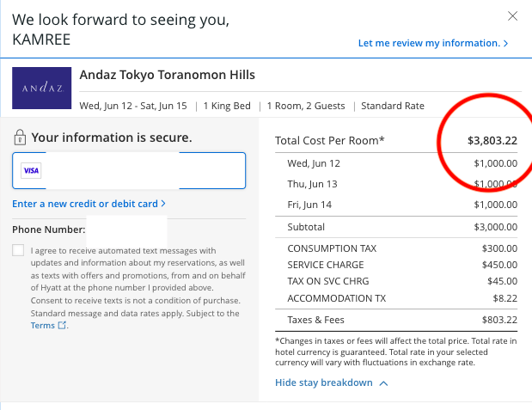Click the '1 Room, 2 Guests' detail
Image resolution: width=532 pixels, height=410 pixels.
tap(306, 106)
